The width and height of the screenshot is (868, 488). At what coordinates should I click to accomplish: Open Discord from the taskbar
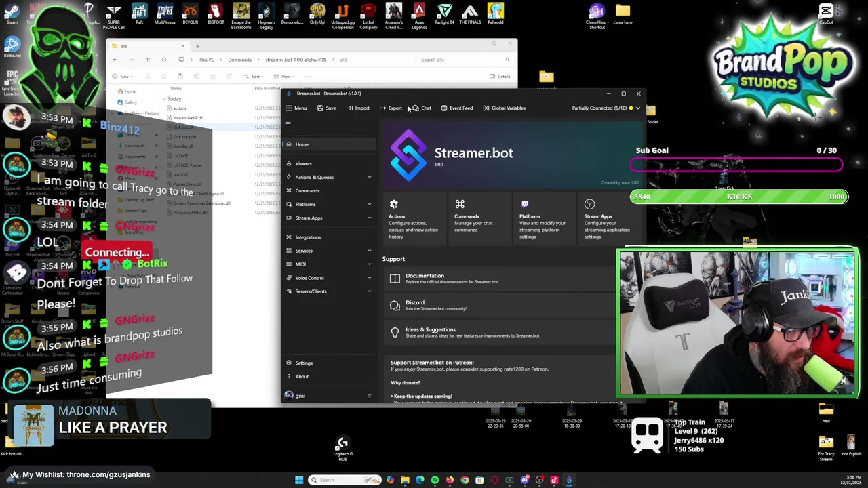click(x=524, y=480)
